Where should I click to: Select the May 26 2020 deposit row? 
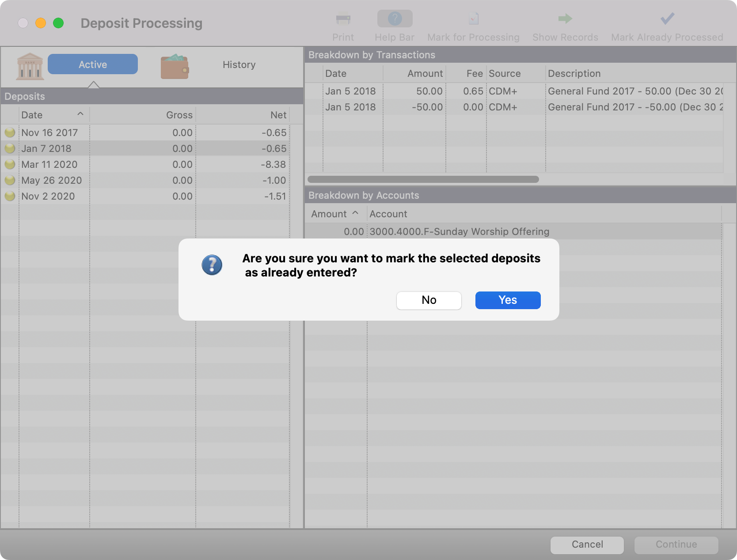(52, 180)
